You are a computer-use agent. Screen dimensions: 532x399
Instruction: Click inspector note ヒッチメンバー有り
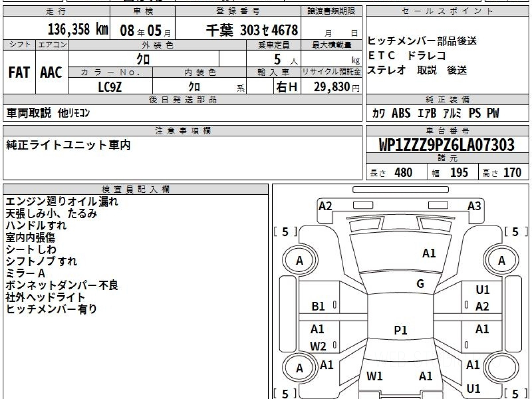coord(51,309)
